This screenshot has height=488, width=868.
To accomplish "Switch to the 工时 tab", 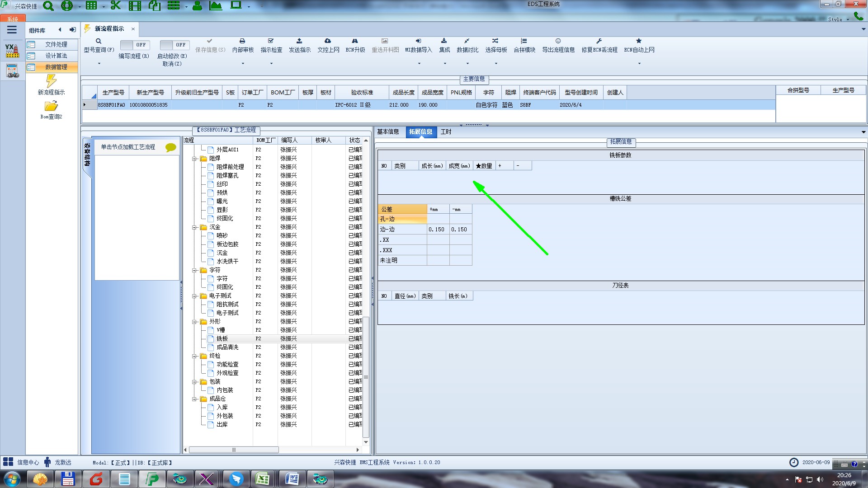I will [x=446, y=132].
